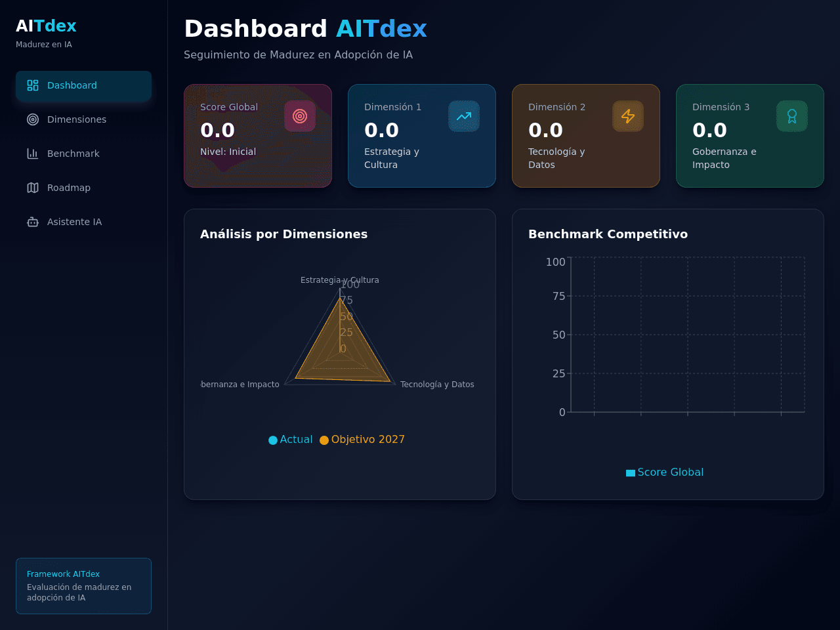This screenshot has width=840, height=630.
Task: Click the Framework AITdex info box
Action: click(83, 586)
